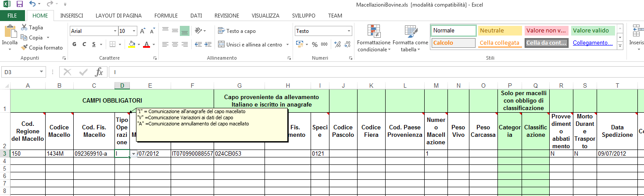Apply red font color
Image resolution: width=644 pixels, height=196 pixels.
[146, 44]
